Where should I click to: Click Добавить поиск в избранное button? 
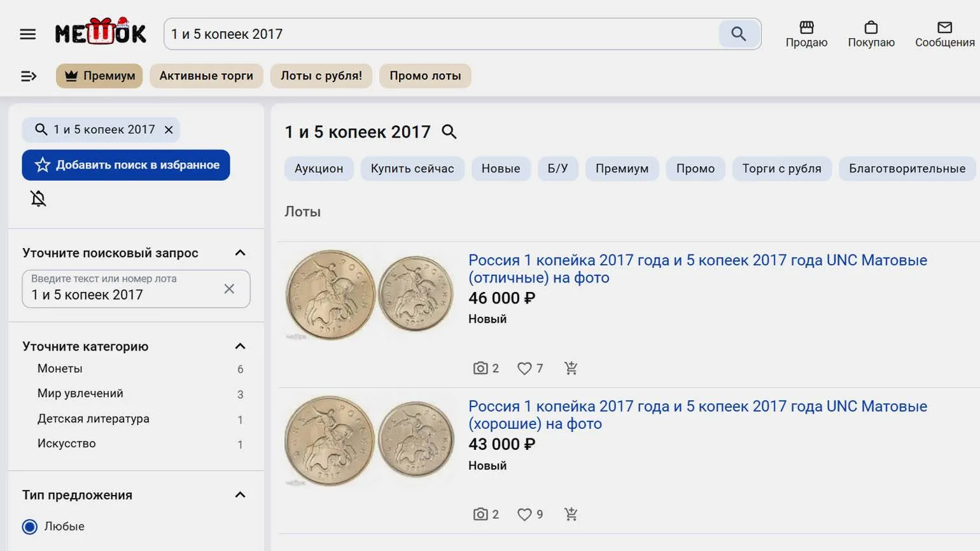coord(126,165)
